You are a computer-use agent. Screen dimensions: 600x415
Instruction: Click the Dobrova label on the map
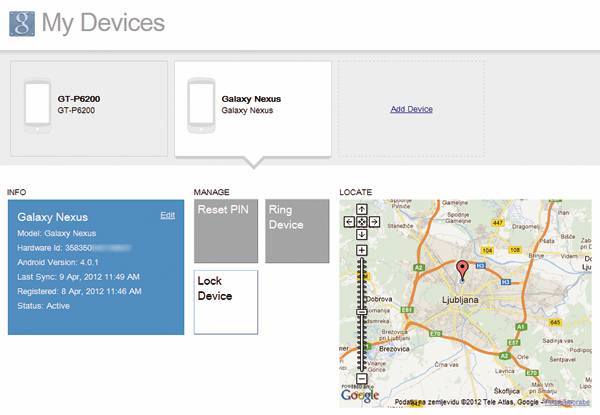pyautogui.click(x=379, y=299)
